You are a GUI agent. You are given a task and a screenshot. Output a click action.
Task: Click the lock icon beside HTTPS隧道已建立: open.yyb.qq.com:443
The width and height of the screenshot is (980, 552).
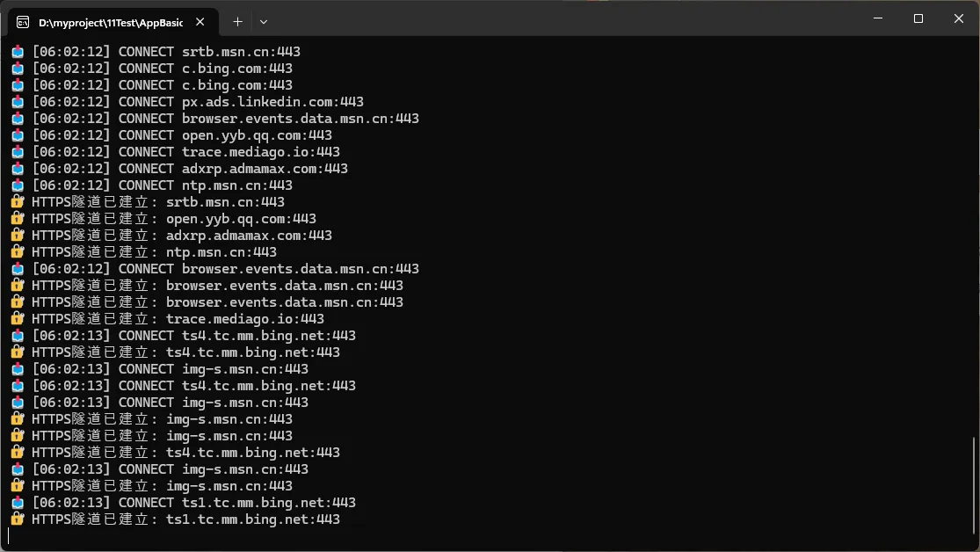(18, 219)
